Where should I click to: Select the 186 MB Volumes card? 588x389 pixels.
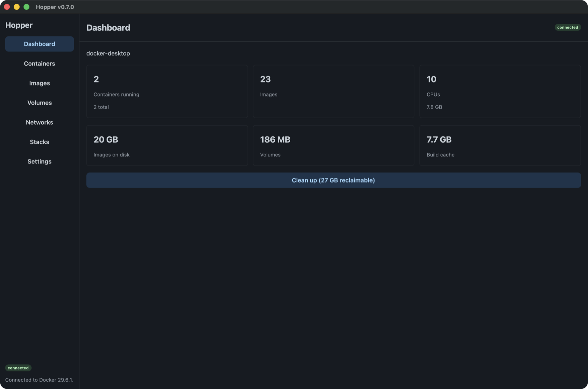click(x=333, y=145)
